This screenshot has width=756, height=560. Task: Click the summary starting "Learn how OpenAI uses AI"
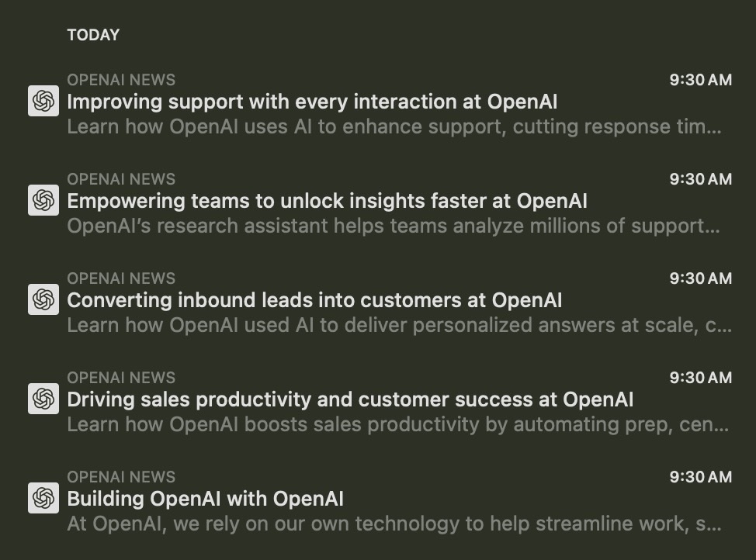394,126
